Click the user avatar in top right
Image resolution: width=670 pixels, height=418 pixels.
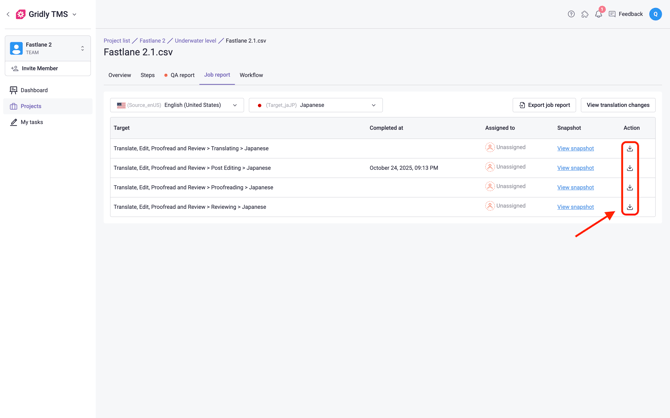(655, 14)
